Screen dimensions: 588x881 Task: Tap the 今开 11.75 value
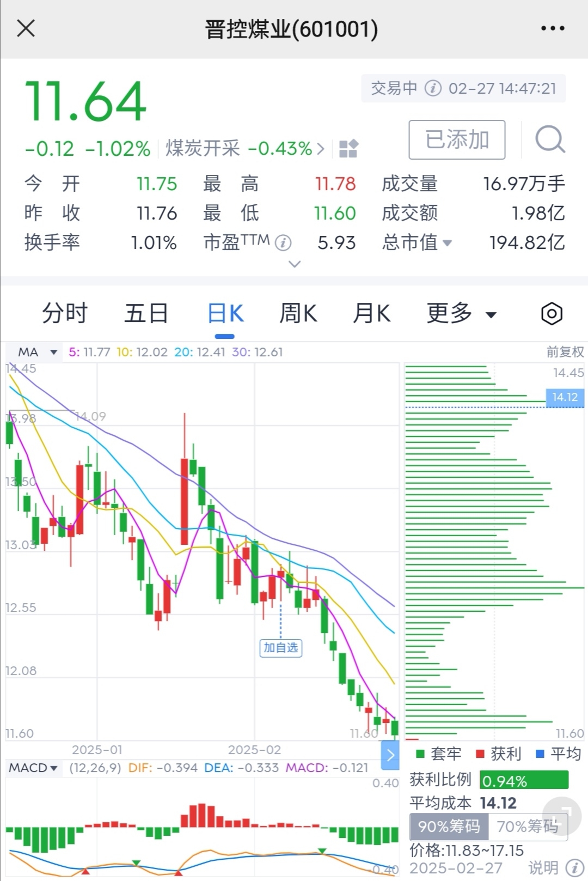[157, 184]
